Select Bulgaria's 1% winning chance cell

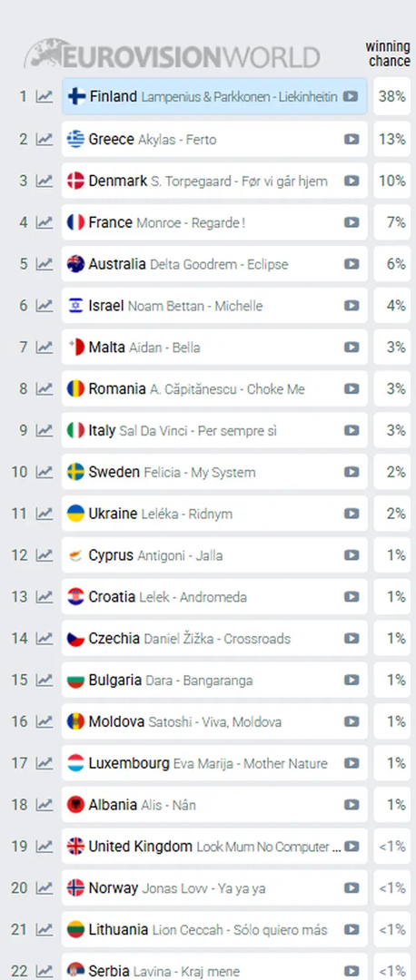tap(392, 680)
